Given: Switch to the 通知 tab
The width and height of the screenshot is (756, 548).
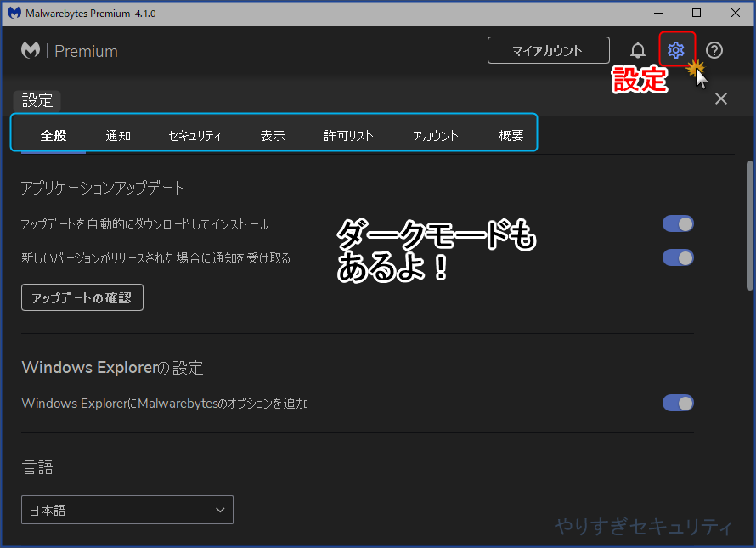Looking at the screenshot, I should (x=118, y=136).
